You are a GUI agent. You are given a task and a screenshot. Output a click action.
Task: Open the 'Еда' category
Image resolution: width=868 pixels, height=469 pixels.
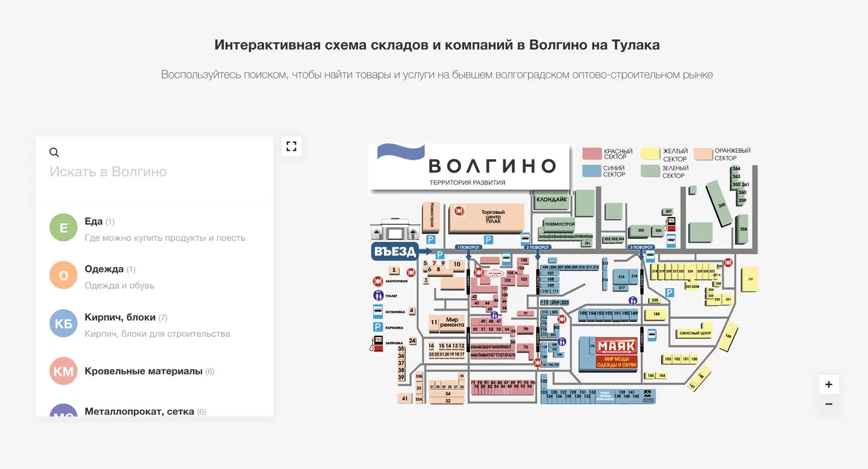(154, 228)
